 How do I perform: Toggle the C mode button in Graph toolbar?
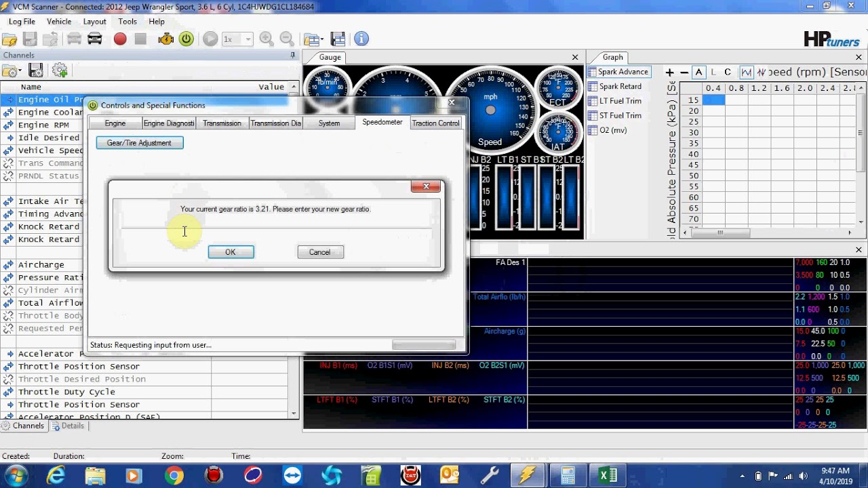(x=728, y=72)
